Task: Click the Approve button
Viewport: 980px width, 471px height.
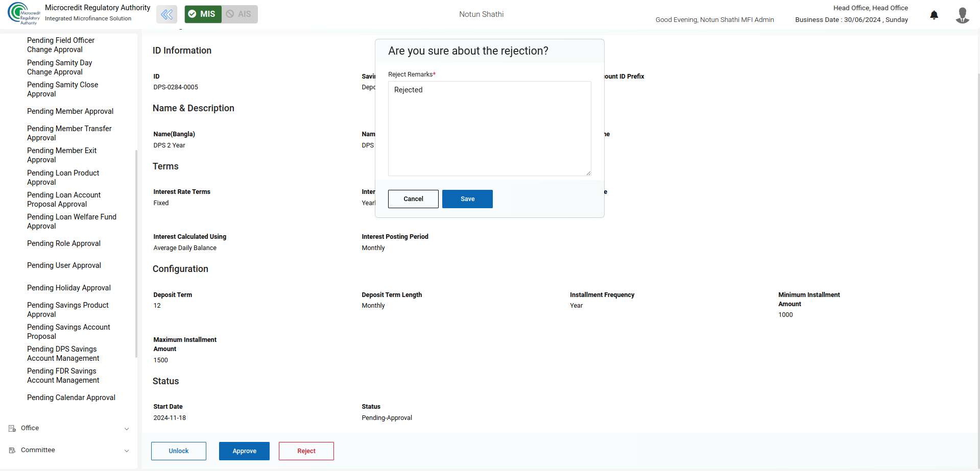Action: tap(244, 451)
